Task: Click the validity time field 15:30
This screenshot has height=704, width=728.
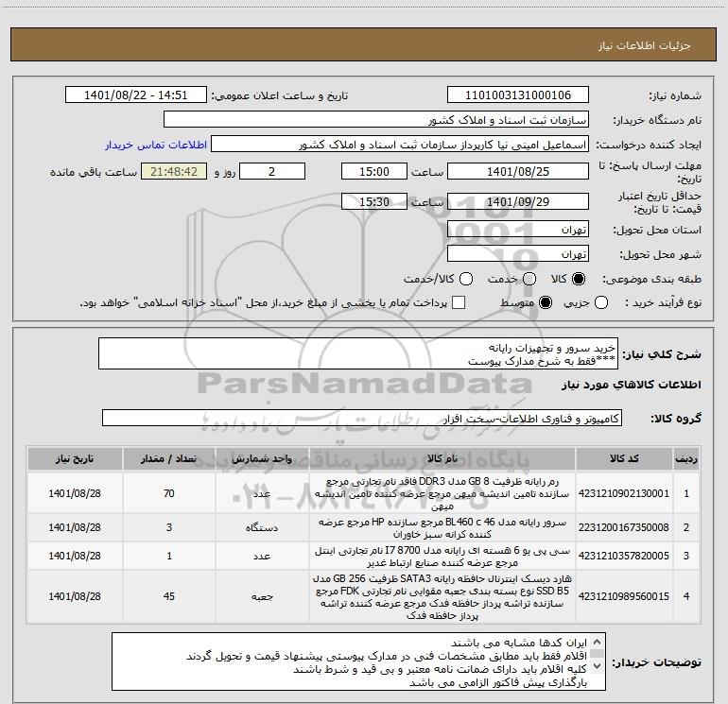Action: pyautogui.click(x=374, y=202)
